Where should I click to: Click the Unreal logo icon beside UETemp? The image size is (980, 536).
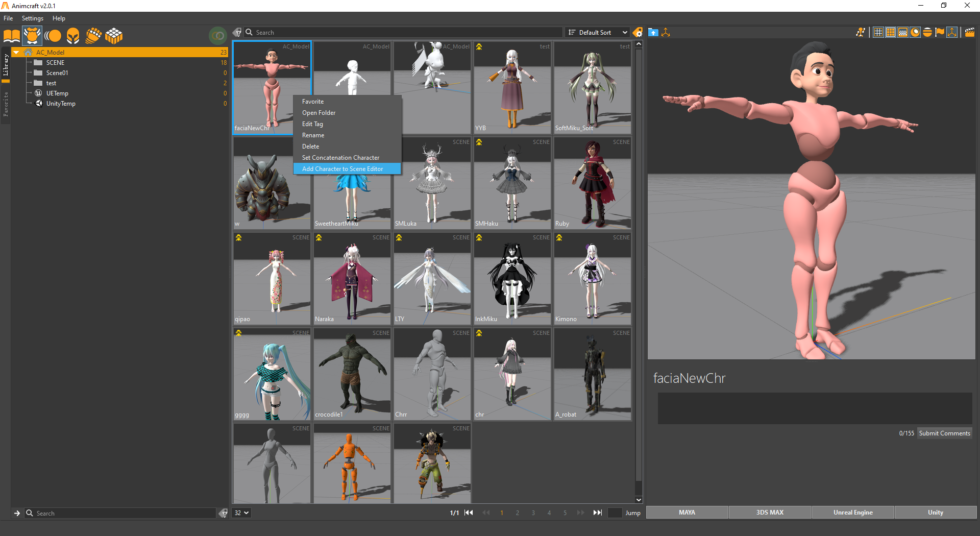38,93
